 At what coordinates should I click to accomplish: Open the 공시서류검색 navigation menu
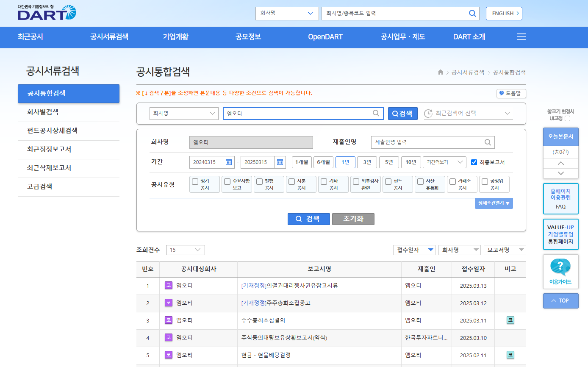[x=109, y=37]
